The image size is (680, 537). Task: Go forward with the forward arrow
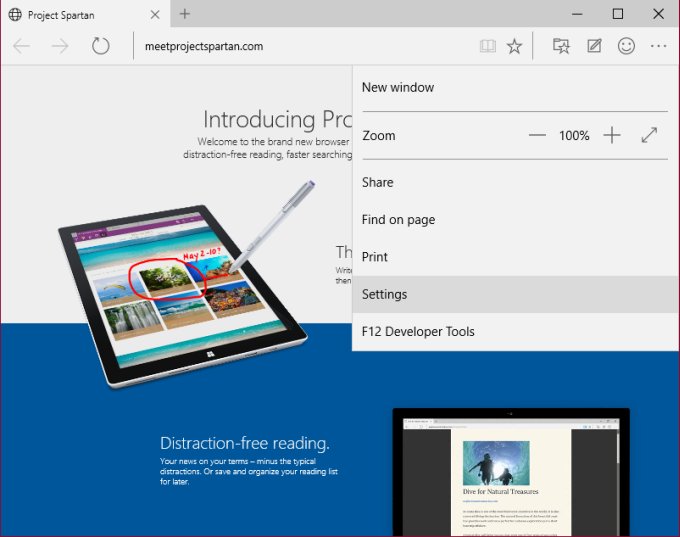click(x=60, y=46)
